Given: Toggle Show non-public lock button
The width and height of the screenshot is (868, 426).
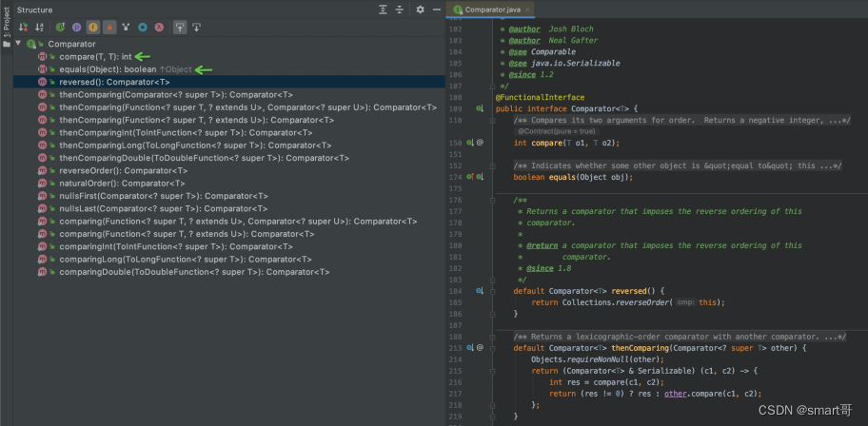Looking at the screenshot, I should [x=109, y=28].
